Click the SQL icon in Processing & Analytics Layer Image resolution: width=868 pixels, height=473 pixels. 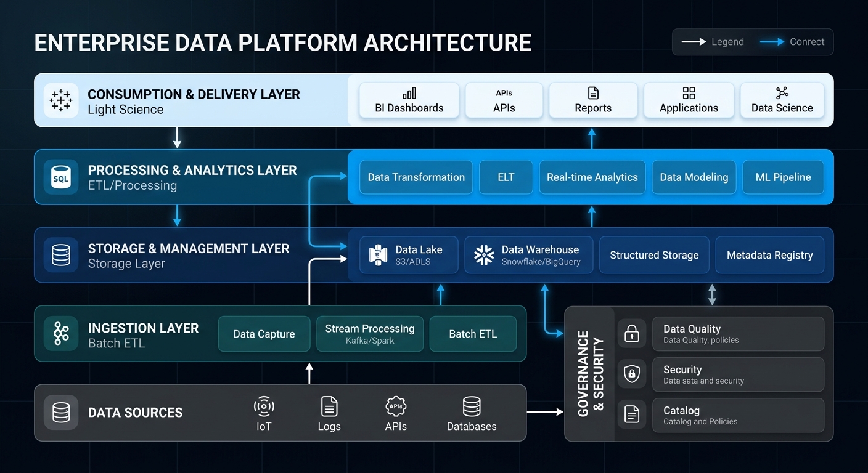[x=61, y=177]
